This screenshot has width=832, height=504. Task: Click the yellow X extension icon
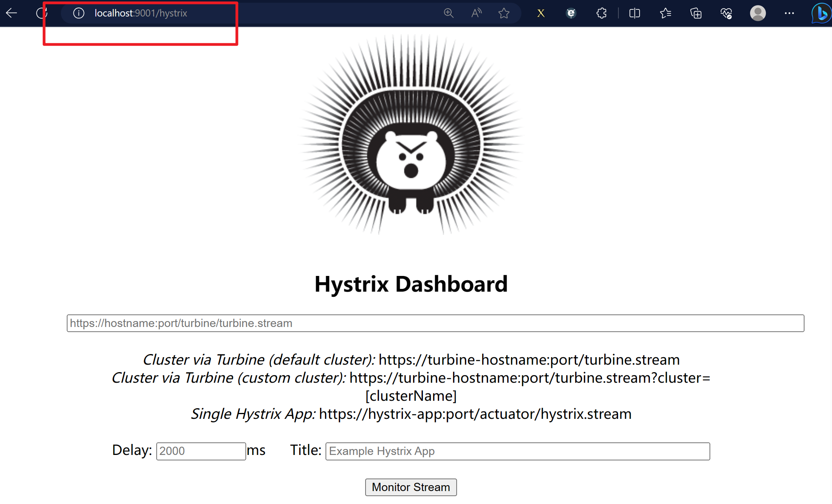(x=541, y=13)
